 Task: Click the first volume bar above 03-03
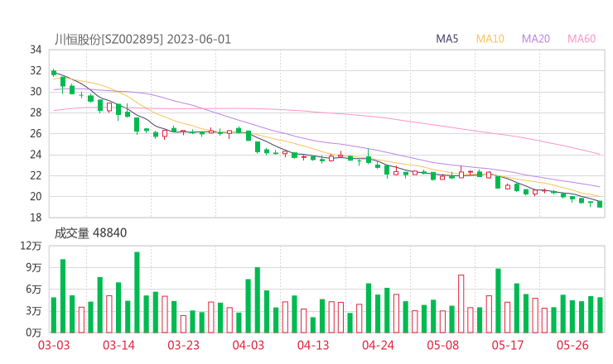tap(54, 315)
